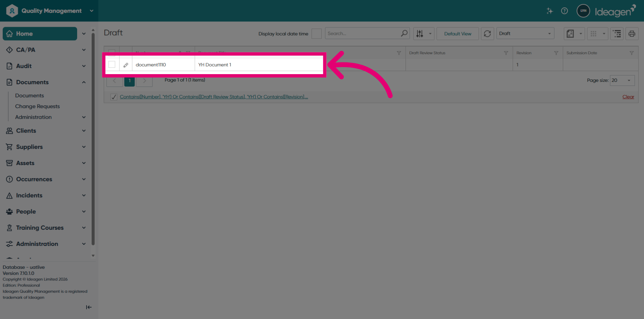Open Documents submenu item

tap(30, 96)
